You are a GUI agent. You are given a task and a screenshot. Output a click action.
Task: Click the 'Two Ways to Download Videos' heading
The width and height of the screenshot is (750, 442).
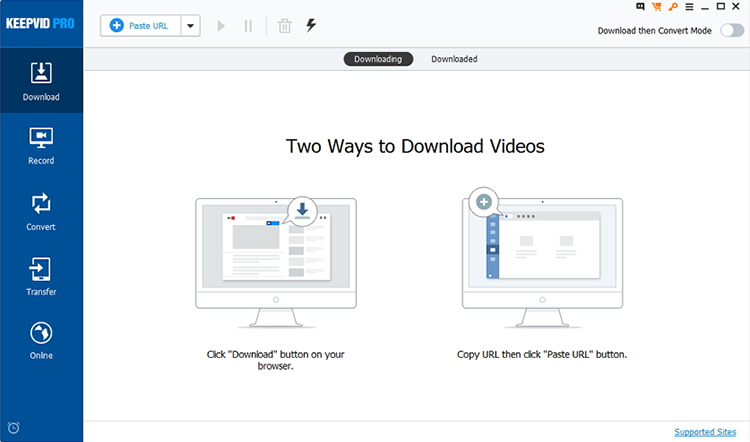pyautogui.click(x=415, y=146)
